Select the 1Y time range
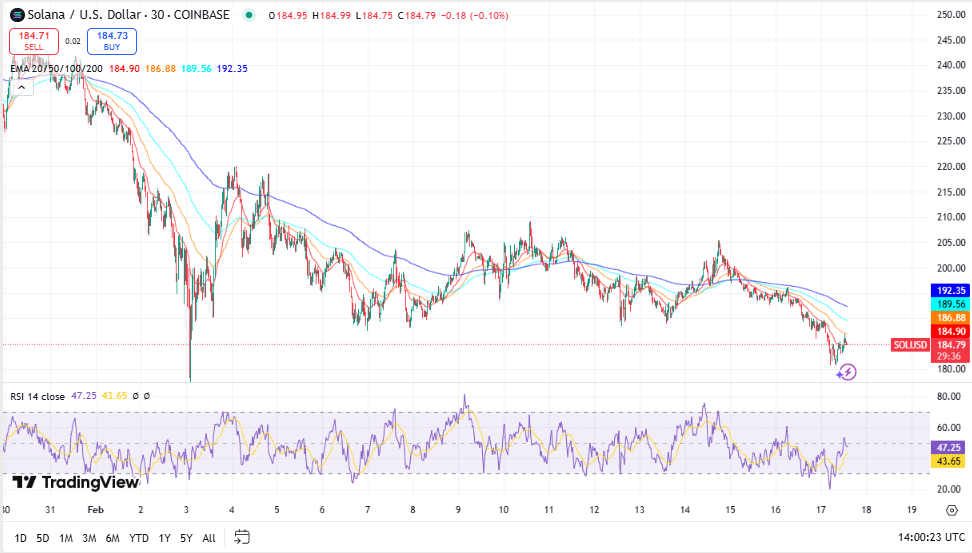Screen dimensions: 972x553 [164, 538]
